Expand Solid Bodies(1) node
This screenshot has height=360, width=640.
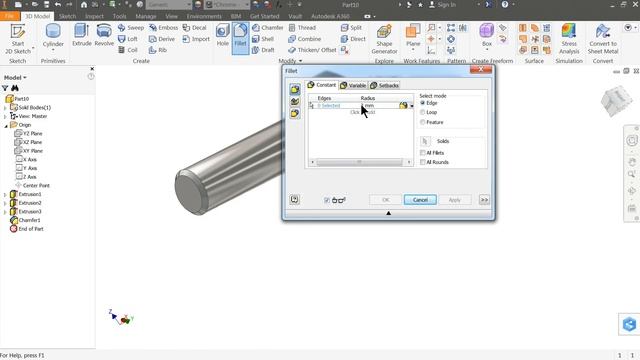(5, 108)
